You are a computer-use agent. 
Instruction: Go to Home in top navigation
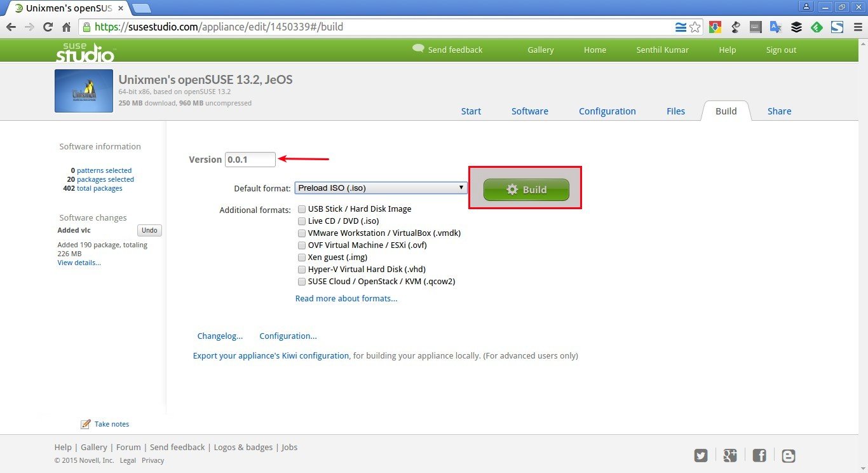595,50
